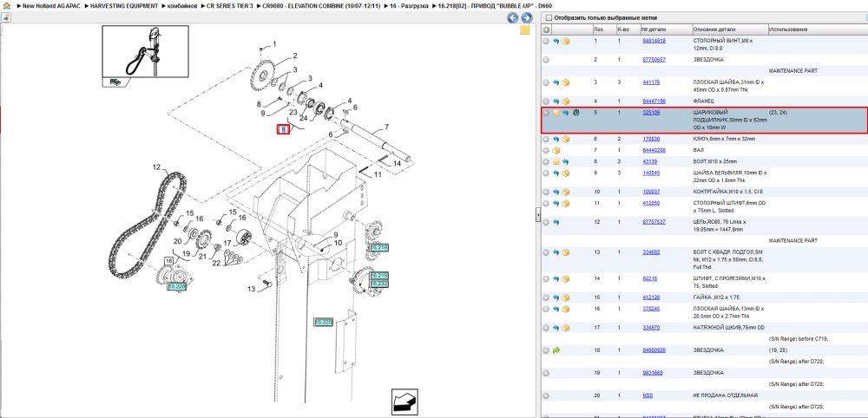
Task: Click the 'ЗВЕЗДОЧКА' description in row 2
Action: coord(708,60)
